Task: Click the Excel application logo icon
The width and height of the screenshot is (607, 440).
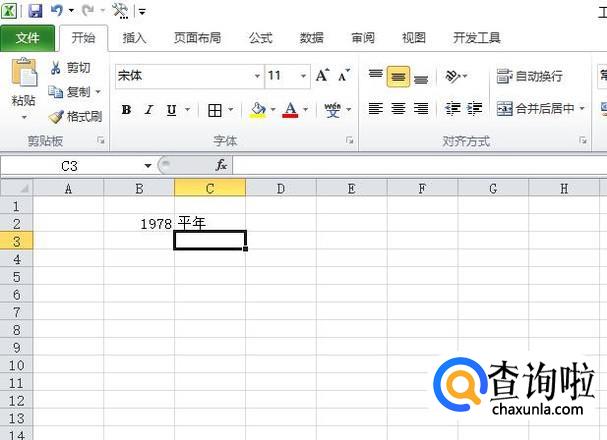Action: click(x=9, y=10)
